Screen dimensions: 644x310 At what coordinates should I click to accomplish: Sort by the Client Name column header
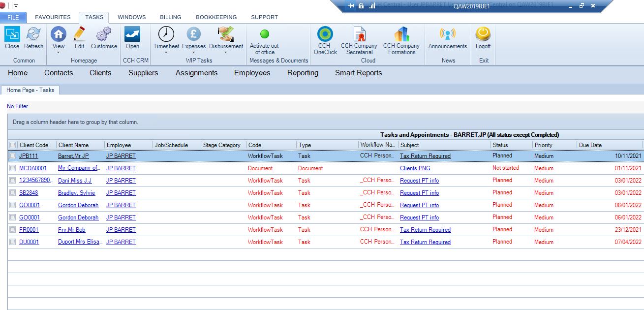point(81,145)
